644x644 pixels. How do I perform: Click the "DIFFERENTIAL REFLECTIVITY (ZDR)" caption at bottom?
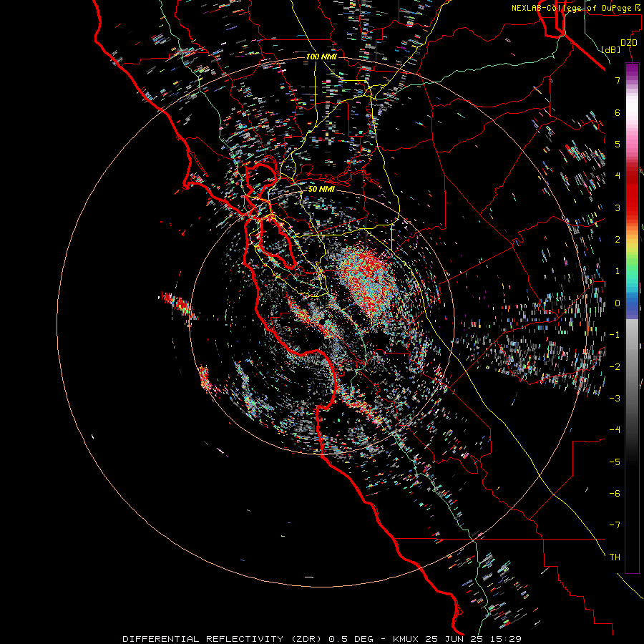pos(223,639)
